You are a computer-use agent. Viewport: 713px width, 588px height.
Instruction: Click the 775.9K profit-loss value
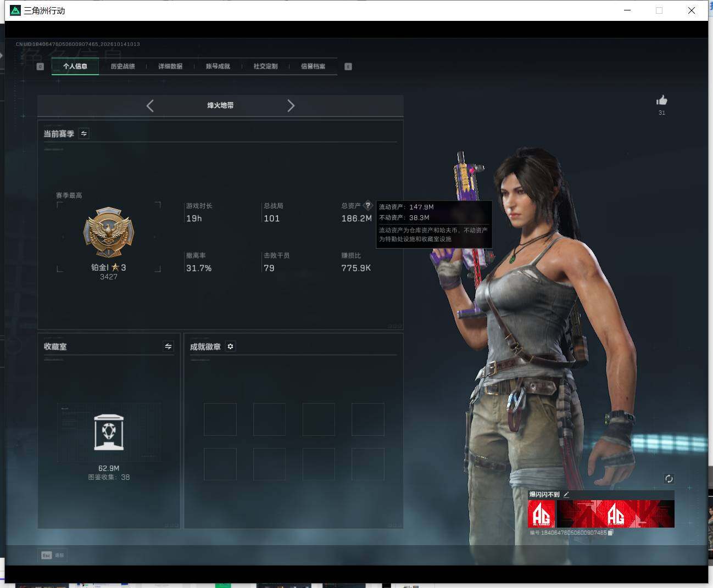[x=356, y=268]
